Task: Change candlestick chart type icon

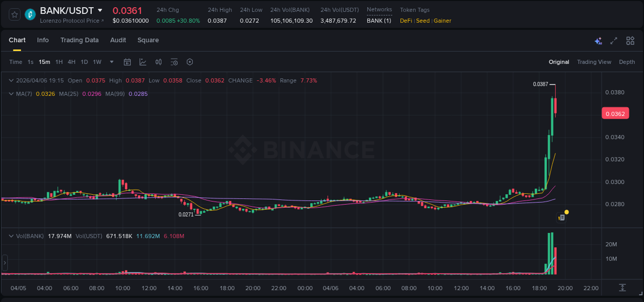Action: click(159, 62)
